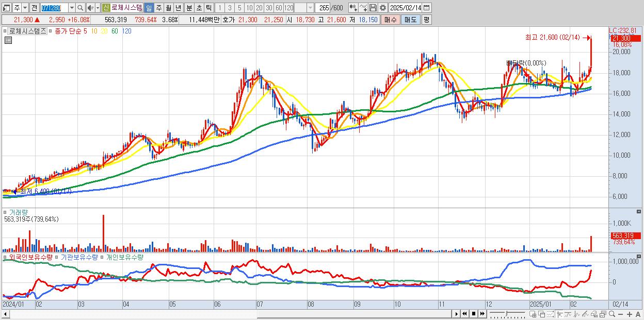Click the 평 button beside 매도
The width and height of the screenshot is (644, 320).
[x=426, y=20]
